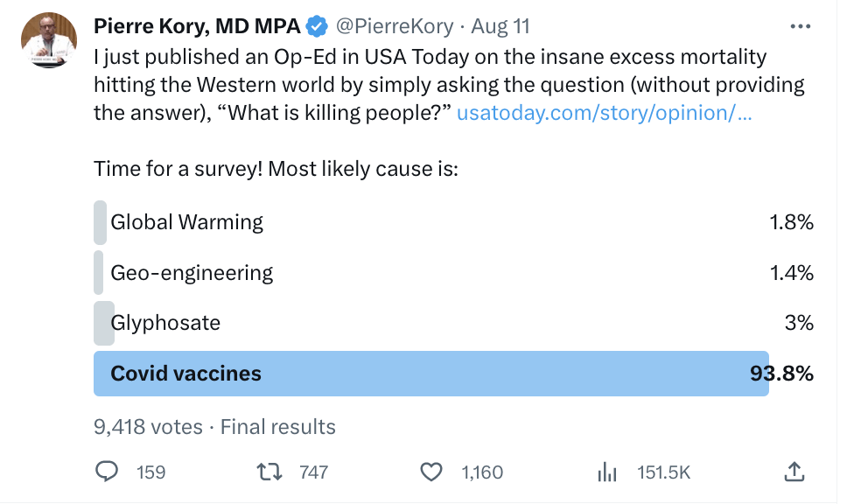854x504 pixels.
Task: Click the reply speech bubble icon
Action: tap(107, 472)
